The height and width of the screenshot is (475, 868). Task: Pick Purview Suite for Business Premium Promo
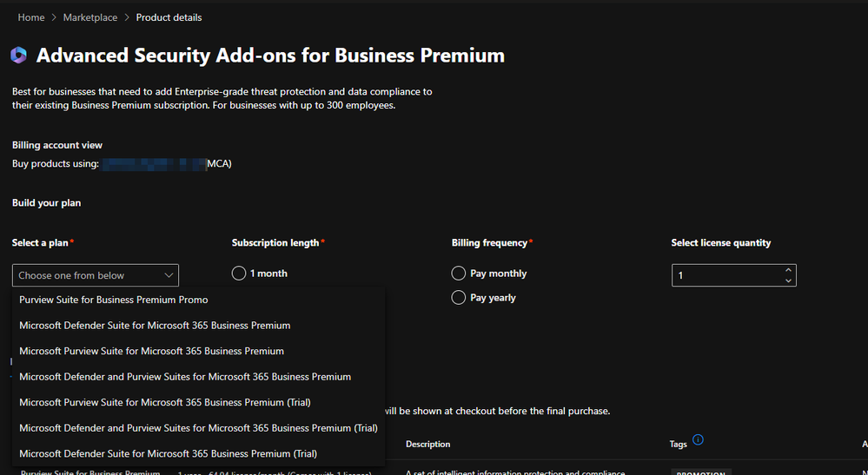tap(113, 300)
